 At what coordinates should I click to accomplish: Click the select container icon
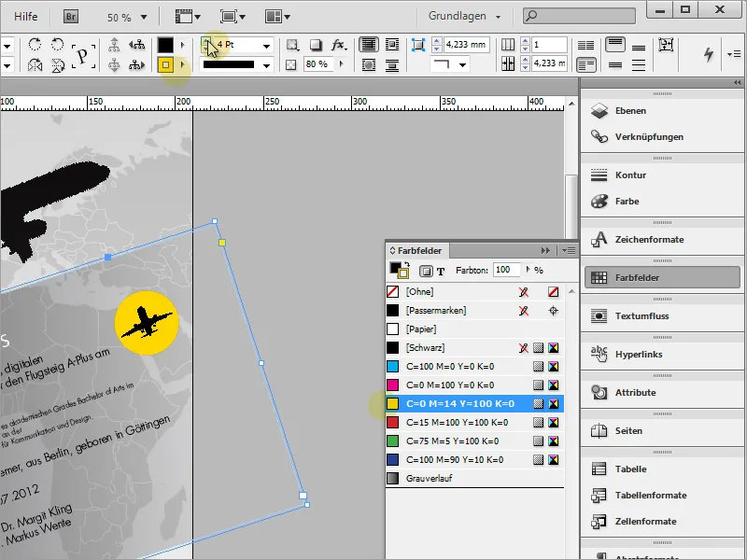[114, 45]
